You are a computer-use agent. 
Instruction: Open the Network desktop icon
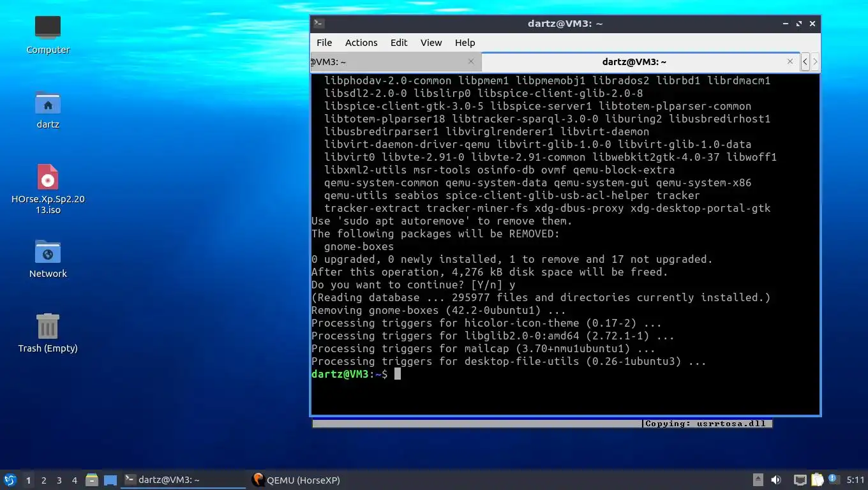point(48,258)
